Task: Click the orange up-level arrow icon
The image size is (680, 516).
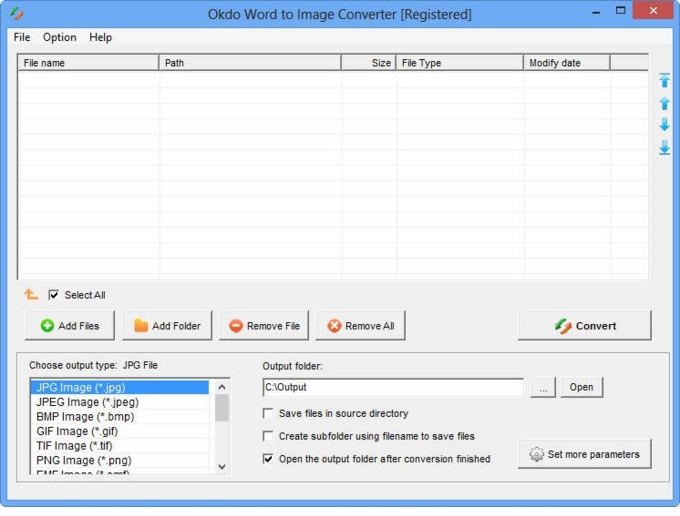Action: coord(31,294)
